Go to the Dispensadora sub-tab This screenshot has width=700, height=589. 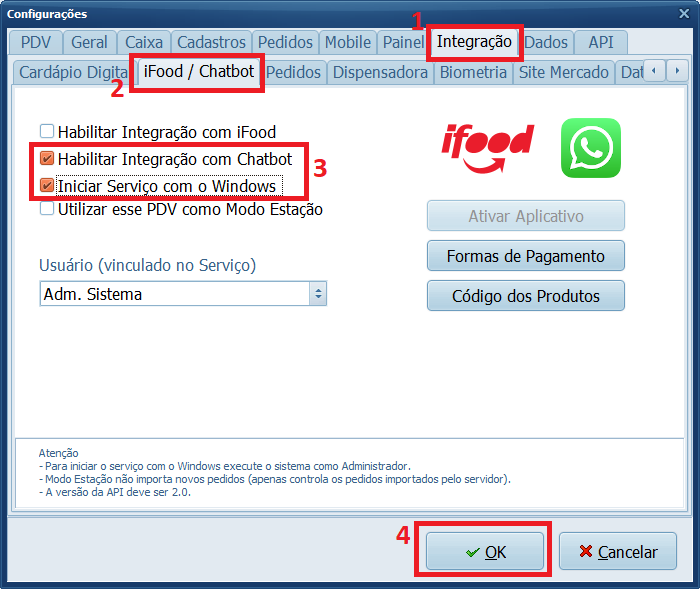(x=380, y=72)
